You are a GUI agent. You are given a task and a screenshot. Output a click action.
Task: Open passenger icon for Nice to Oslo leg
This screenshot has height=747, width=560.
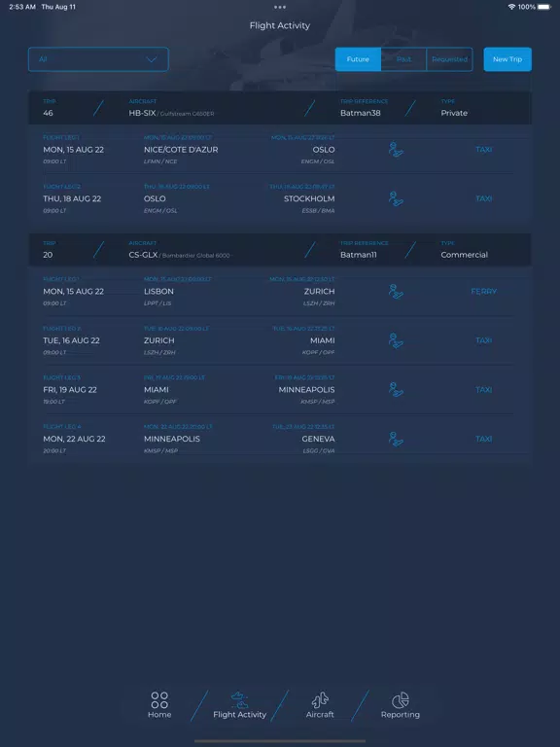pos(396,149)
